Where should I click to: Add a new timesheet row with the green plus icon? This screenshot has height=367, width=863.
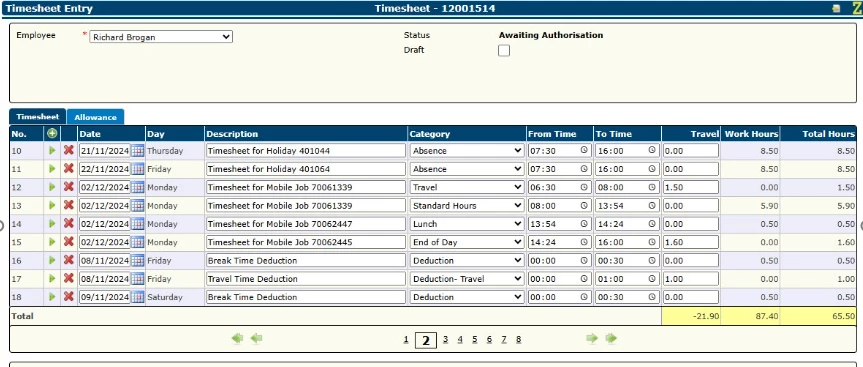point(52,134)
